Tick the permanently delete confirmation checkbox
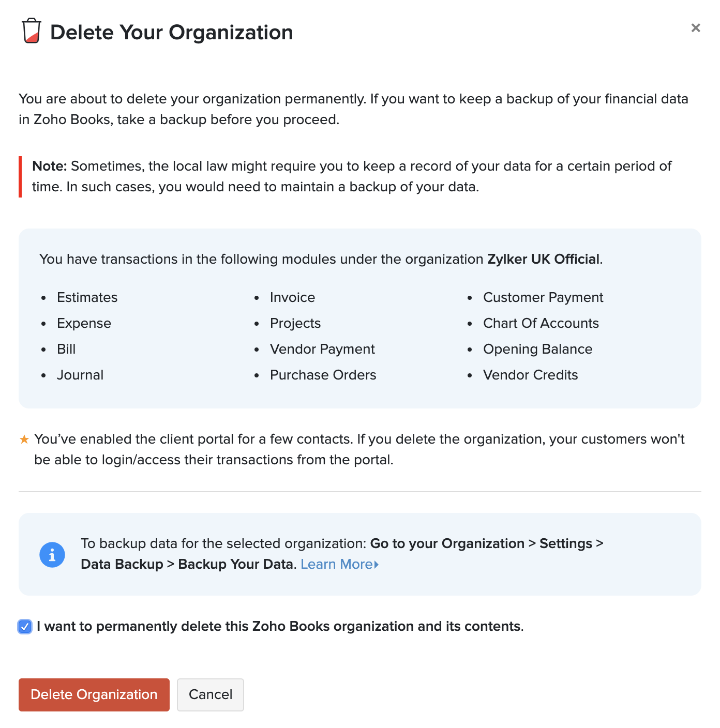The image size is (720, 728). [x=25, y=627]
